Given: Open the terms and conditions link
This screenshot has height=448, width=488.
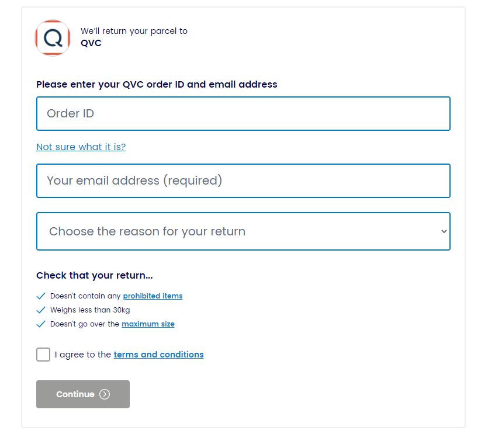Looking at the screenshot, I should [159, 355].
